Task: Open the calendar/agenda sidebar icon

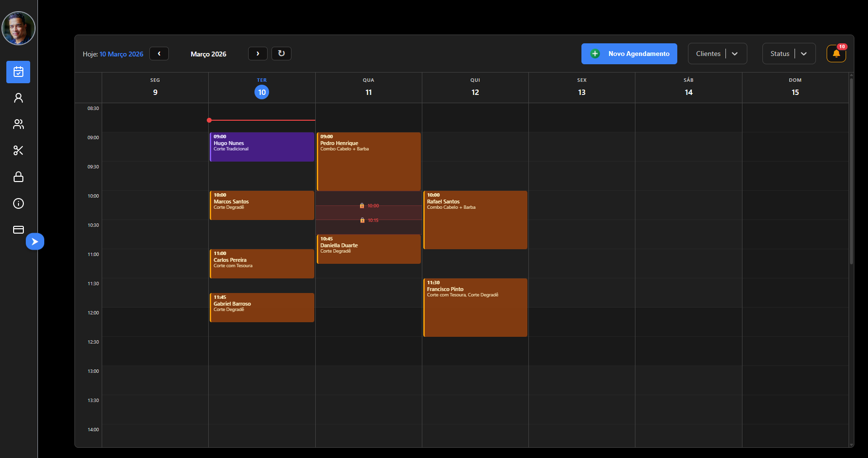Action: (x=18, y=72)
